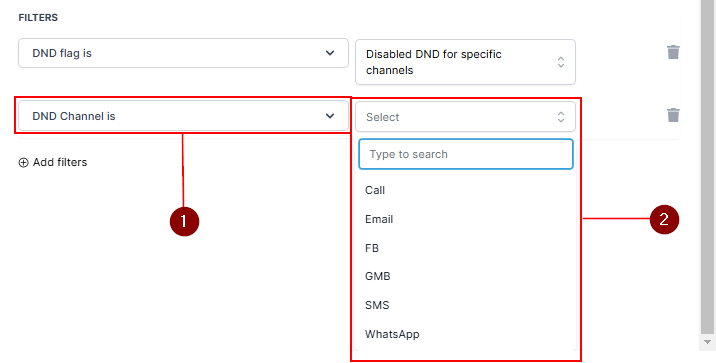
Task: Focus the Type to search field
Action: [x=466, y=154]
